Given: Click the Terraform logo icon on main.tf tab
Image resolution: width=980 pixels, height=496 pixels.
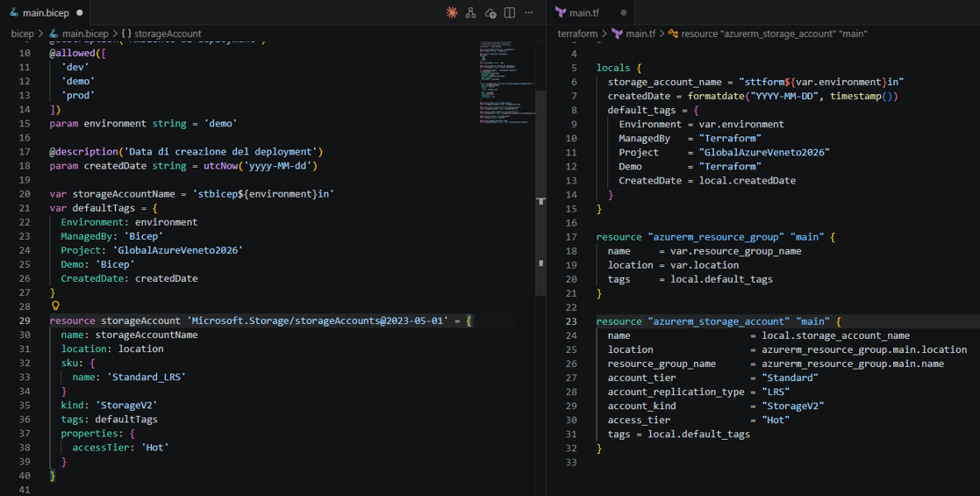Looking at the screenshot, I should click(561, 12).
